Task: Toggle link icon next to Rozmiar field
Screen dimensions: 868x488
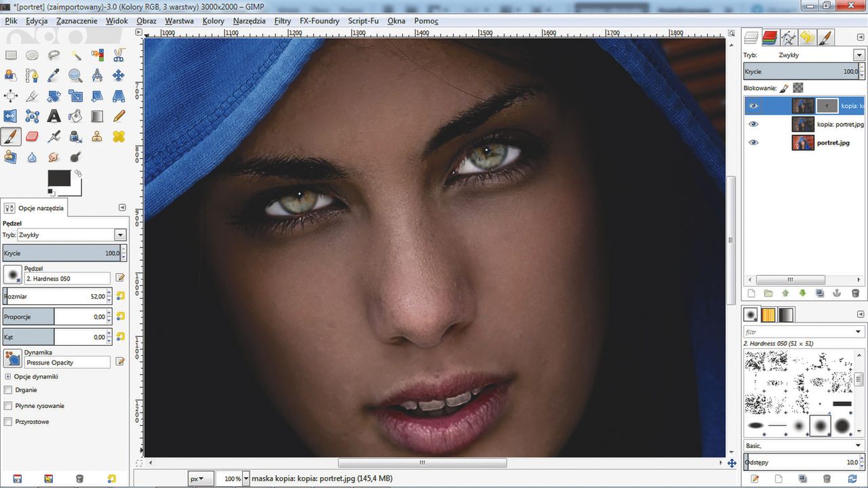Action: [x=121, y=296]
